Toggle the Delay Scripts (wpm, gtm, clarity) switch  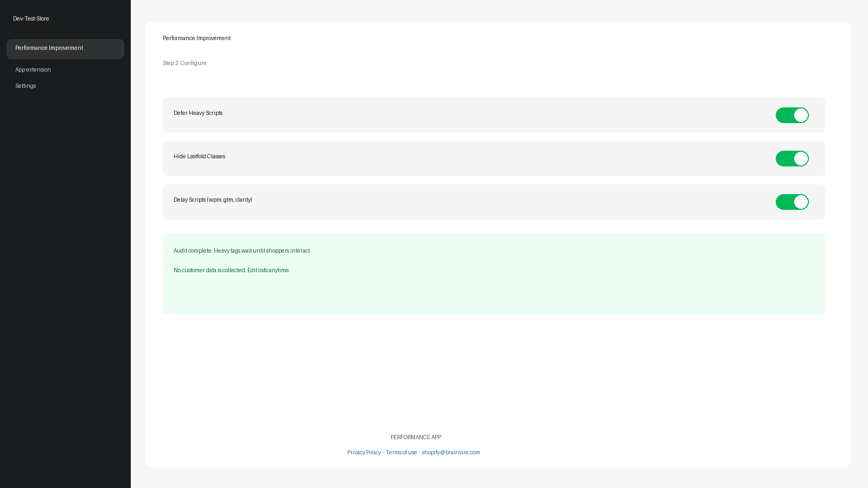792,202
